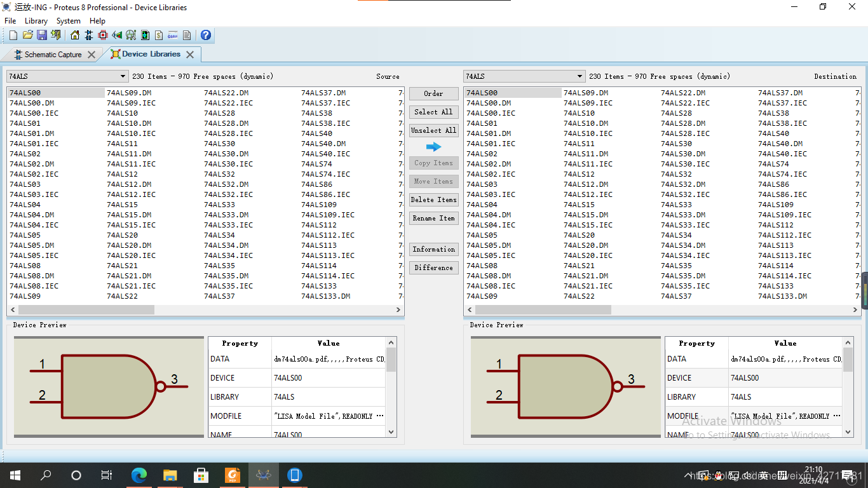The height and width of the screenshot is (488, 868).
Task: Go to the Home Page icon
Action: [x=75, y=35]
